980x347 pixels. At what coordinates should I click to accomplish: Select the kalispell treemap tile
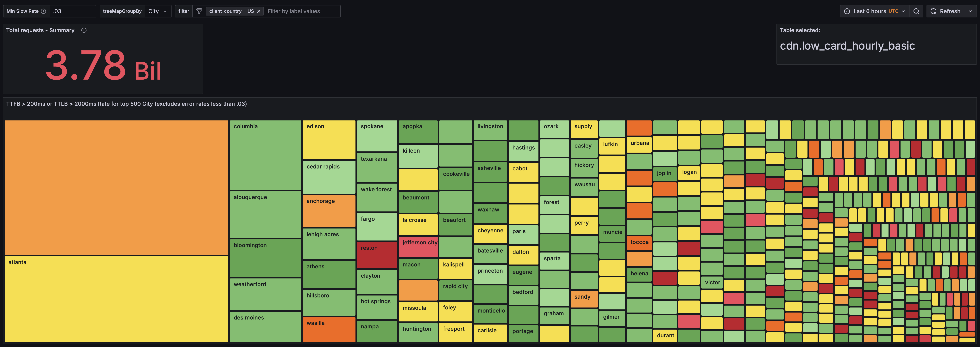[456, 269]
